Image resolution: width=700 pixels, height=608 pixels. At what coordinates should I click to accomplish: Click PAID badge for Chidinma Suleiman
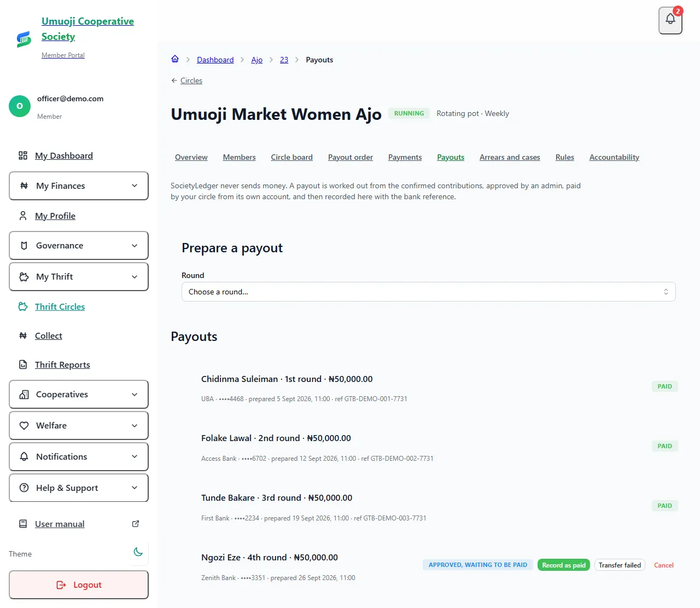coord(665,386)
